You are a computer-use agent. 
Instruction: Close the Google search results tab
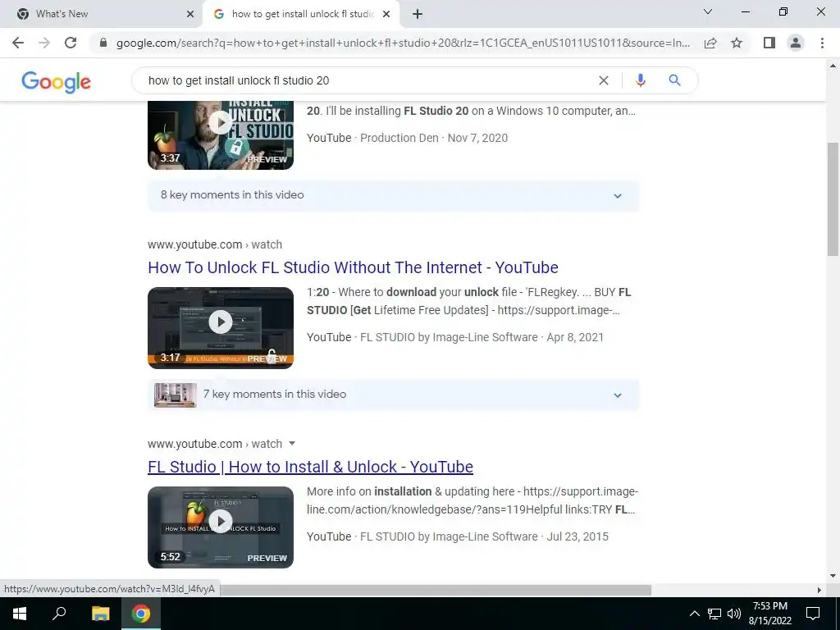click(386, 14)
